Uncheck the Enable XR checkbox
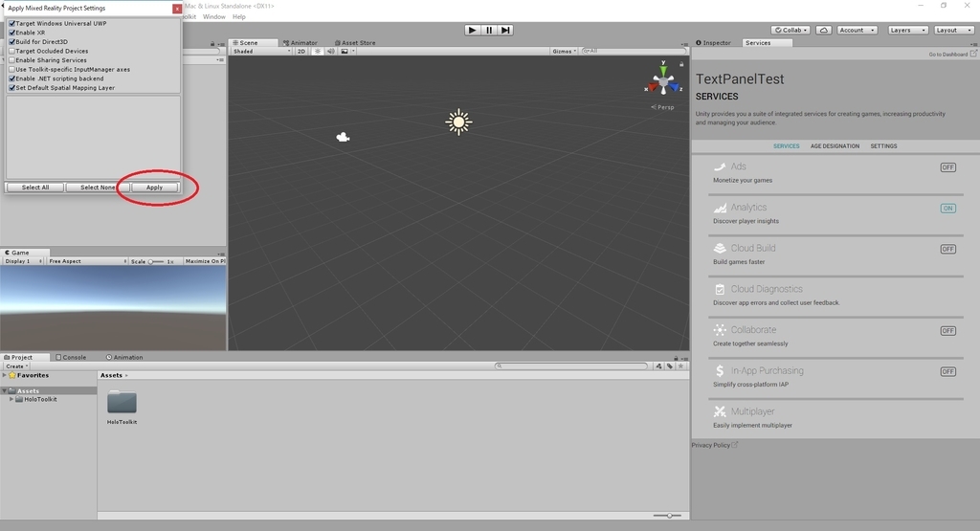This screenshot has height=531, width=980. coord(11,33)
